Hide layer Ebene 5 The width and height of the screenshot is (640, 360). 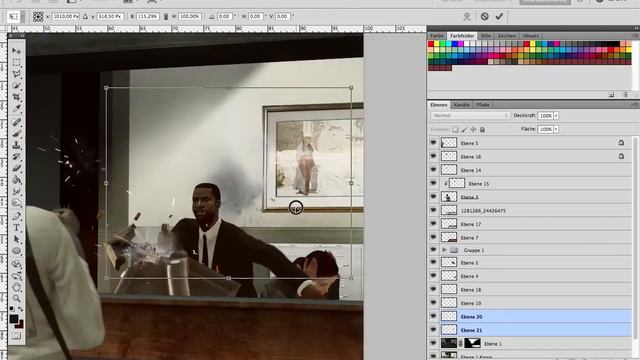click(433, 143)
